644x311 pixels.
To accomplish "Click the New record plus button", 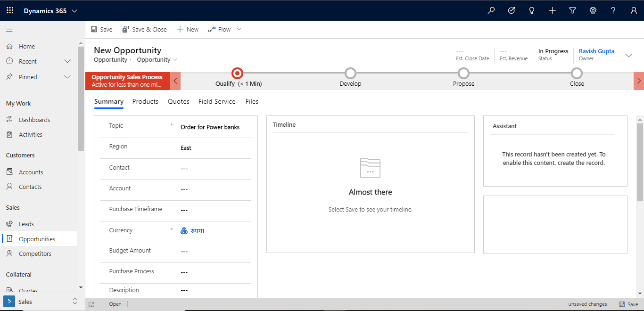I will pos(188,29).
